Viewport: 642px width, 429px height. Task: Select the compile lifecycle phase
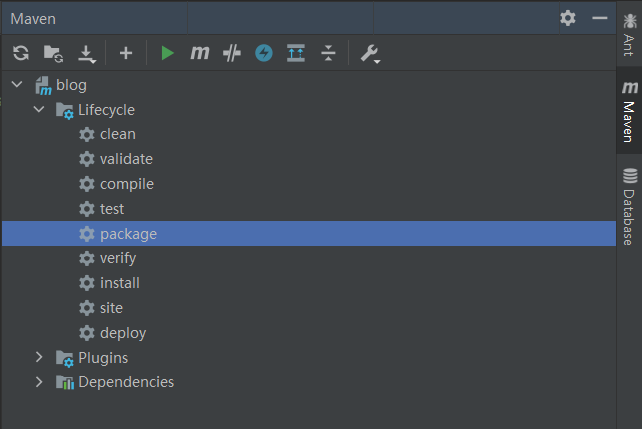(127, 184)
